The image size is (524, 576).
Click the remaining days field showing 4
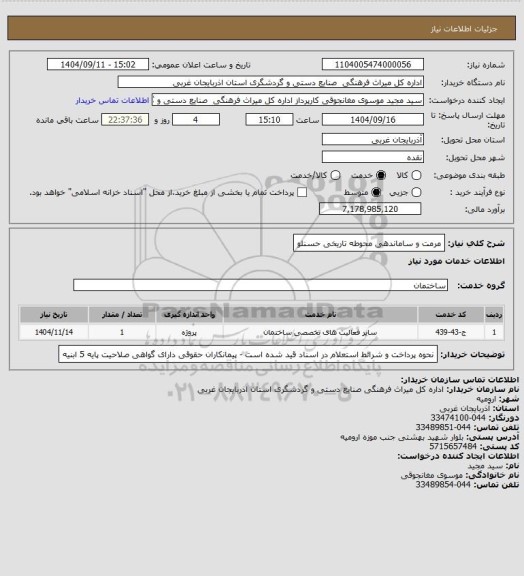[x=196, y=120]
